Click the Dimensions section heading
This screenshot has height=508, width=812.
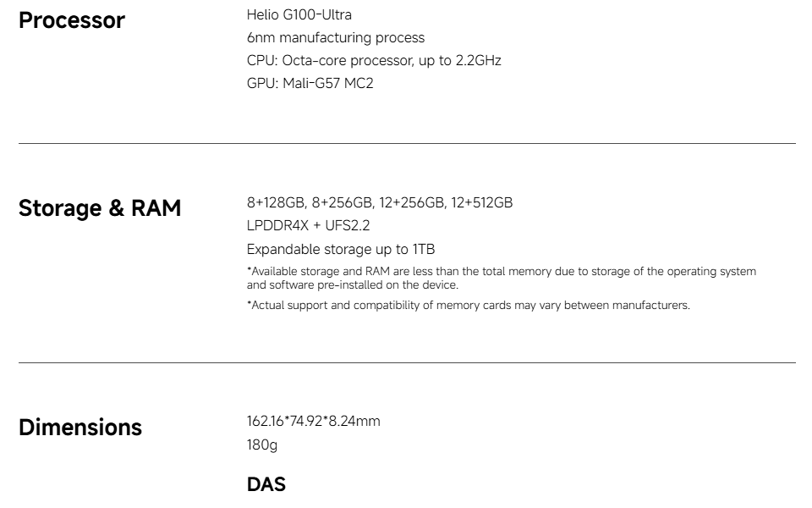[80, 427]
